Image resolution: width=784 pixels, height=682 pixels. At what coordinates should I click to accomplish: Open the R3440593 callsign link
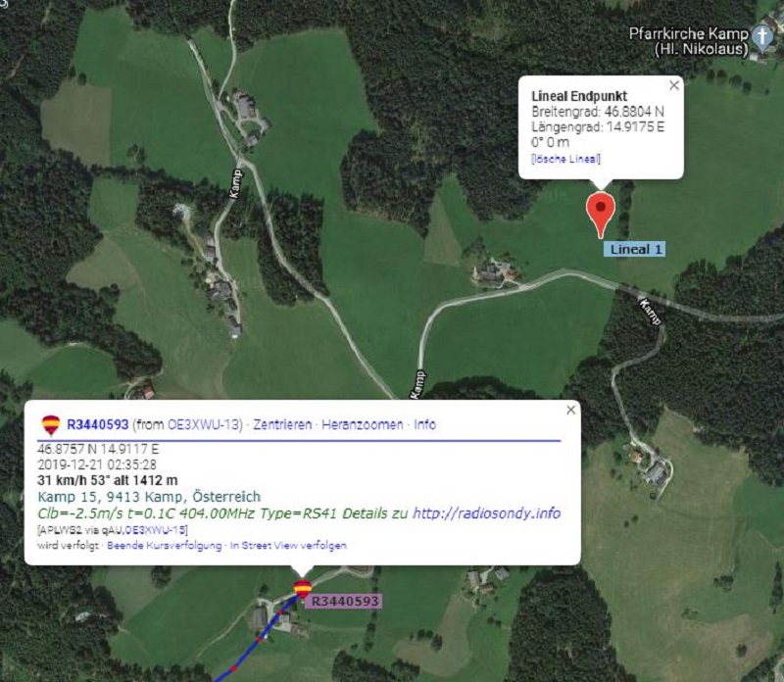pos(97,424)
